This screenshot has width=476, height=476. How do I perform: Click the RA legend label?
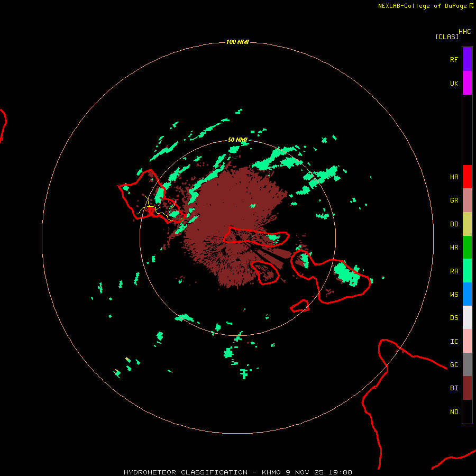point(454,271)
